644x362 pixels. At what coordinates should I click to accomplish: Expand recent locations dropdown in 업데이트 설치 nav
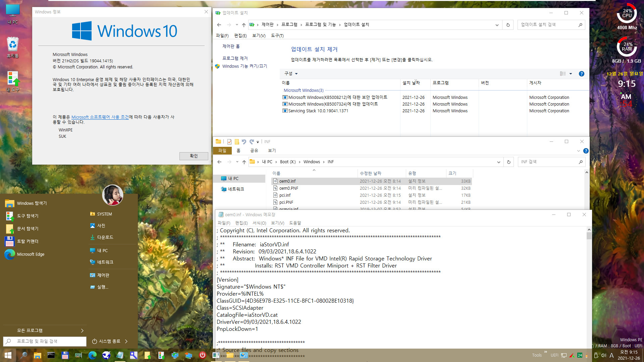(x=237, y=25)
